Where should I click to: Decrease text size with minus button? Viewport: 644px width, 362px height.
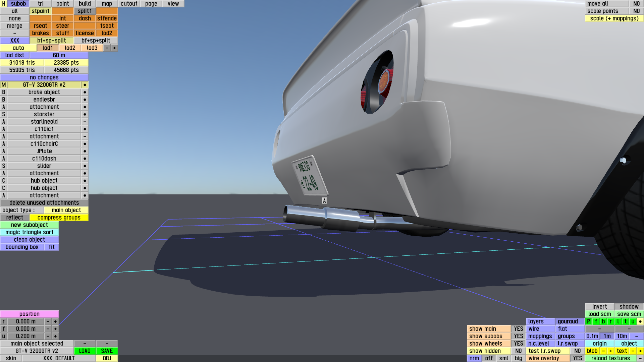633,351
